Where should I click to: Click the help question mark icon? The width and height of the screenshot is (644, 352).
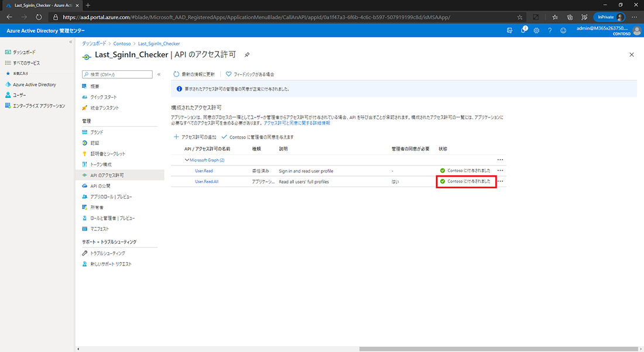tap(550, 30)
